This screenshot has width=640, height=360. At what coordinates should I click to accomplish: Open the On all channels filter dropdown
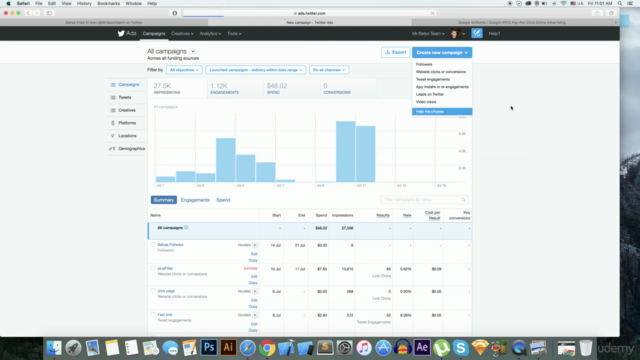click(x=329, y=70)
